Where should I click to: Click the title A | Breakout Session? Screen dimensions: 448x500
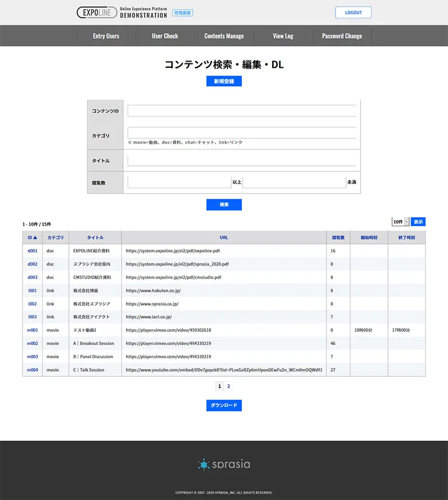tap(94, 343)
